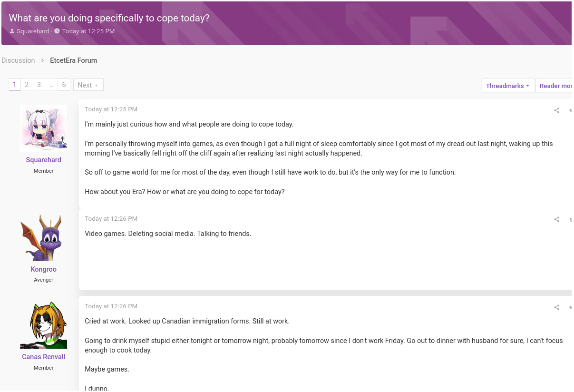Click share icon on Canas Renvall's post
The image size is (574, 392).
pyautogui.click(x=556, y=307)
